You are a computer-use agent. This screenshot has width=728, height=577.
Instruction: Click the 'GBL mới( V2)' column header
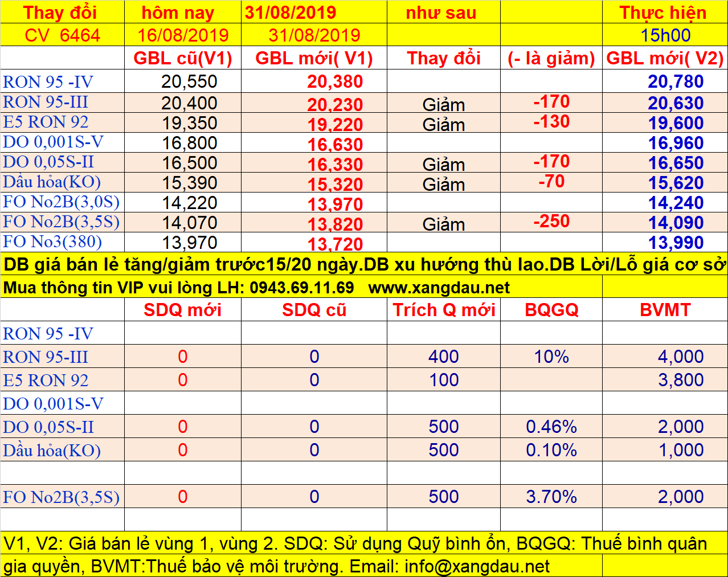click(x=665, y=58)
